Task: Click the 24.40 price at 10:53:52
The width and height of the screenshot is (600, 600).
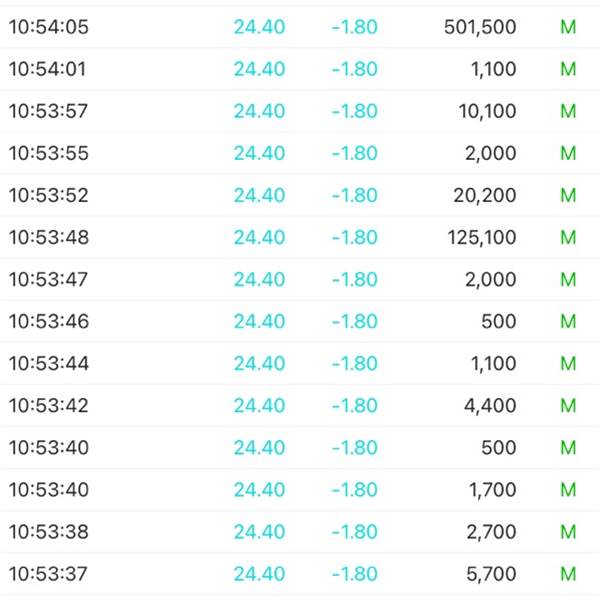Action: pyautogui.click(x=259, y=195)
